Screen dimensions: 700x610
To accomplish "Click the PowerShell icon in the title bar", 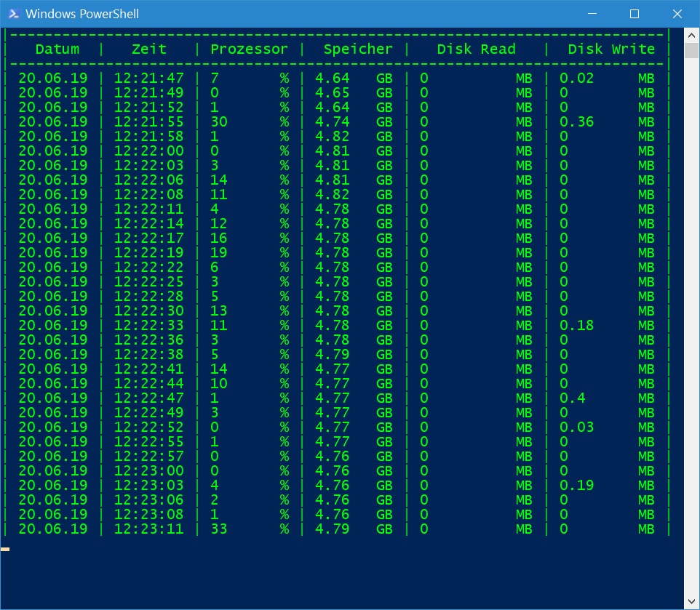I will tap(13, 14).
